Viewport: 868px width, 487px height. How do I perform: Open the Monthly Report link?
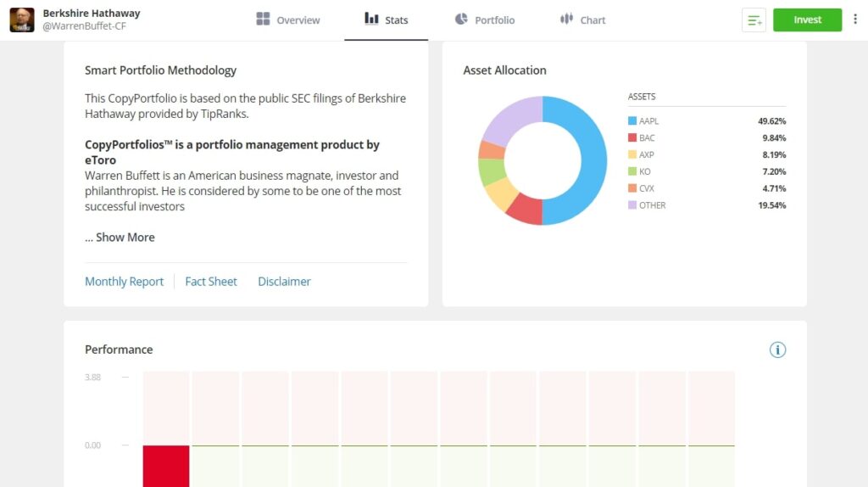124,282
